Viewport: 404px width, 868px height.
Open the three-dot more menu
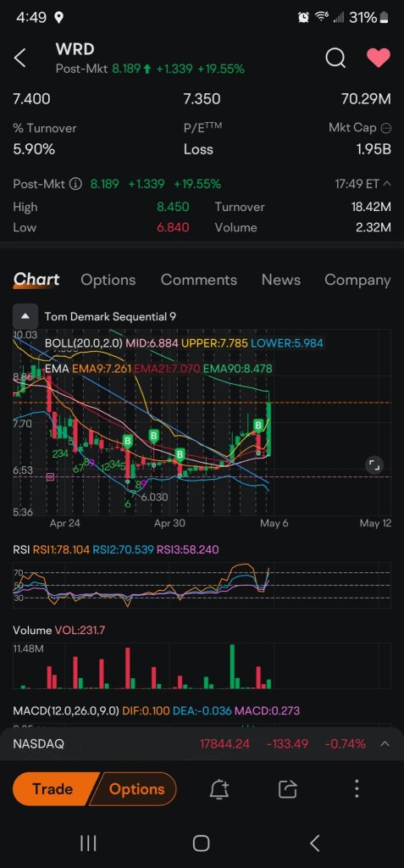(x=357, y=788)
